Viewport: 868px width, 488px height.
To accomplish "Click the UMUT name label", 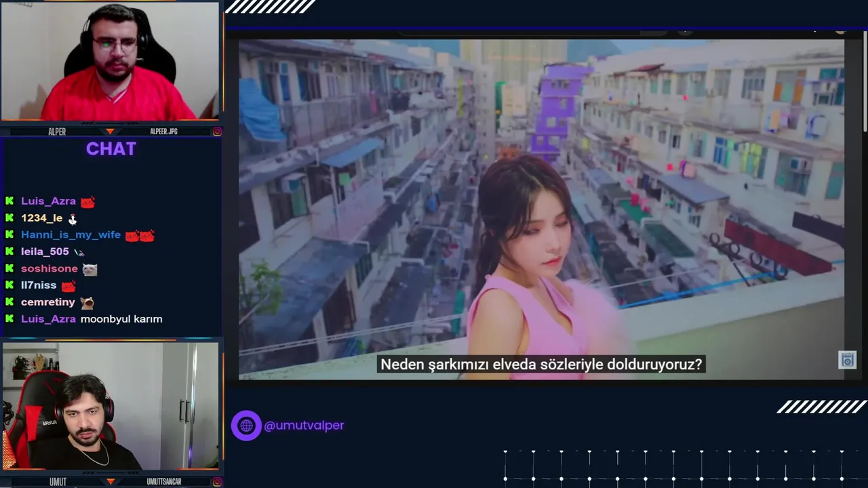I will (x=58, y=482).
